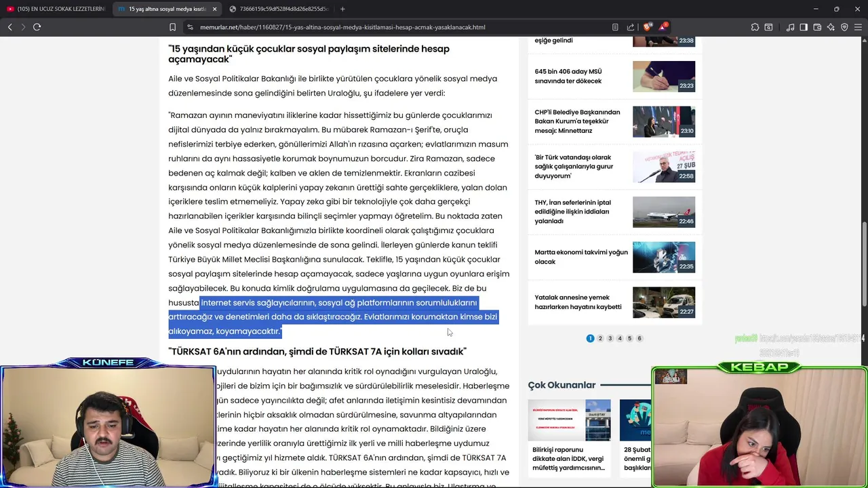This screenshot has width=868, height=488.
Task: Go to news page 5
Action: point(629,338)
